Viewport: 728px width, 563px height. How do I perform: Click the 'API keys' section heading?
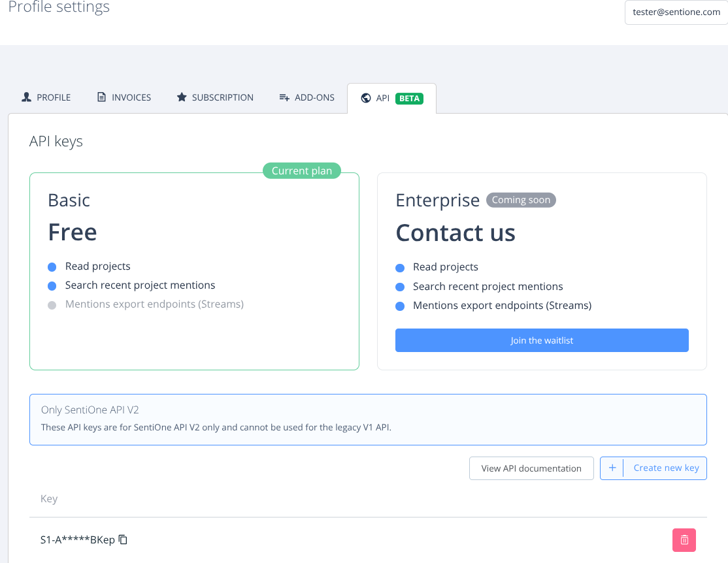56,141
